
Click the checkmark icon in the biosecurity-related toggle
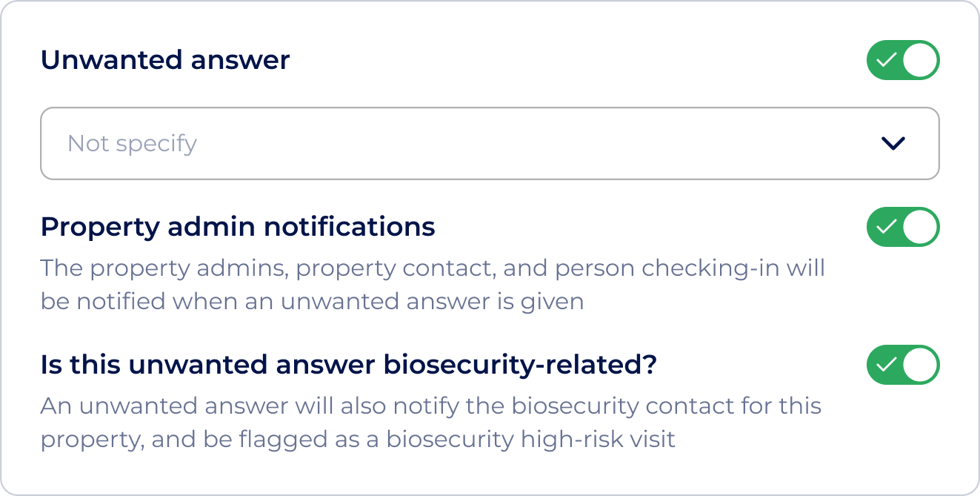click(888, 363)
